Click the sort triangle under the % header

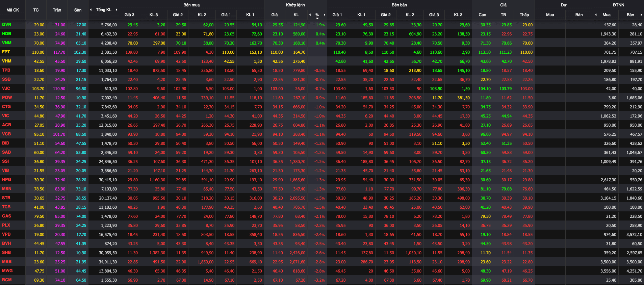(317, 18)
